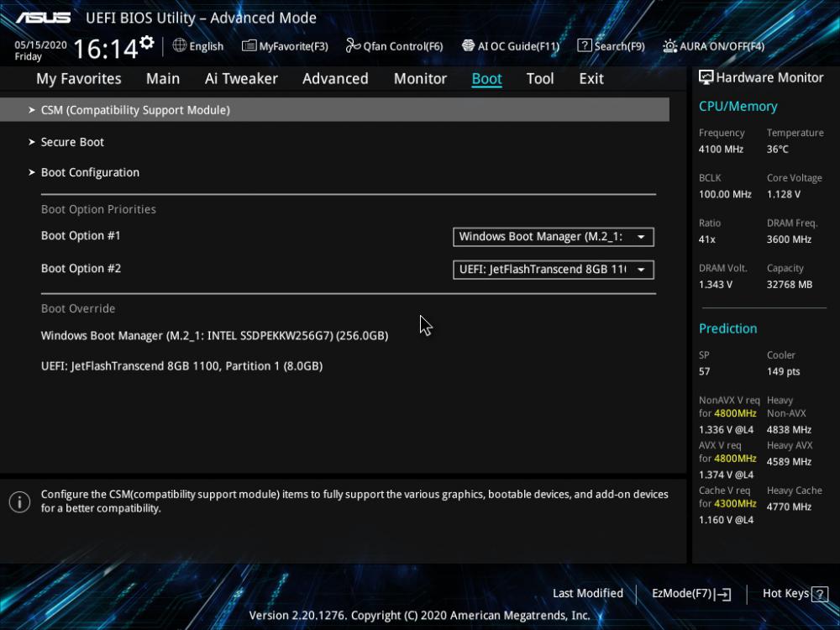Screen dimensions: 840x630
Task: Go to the Advanced tab
Action: [x=335, y=79]
